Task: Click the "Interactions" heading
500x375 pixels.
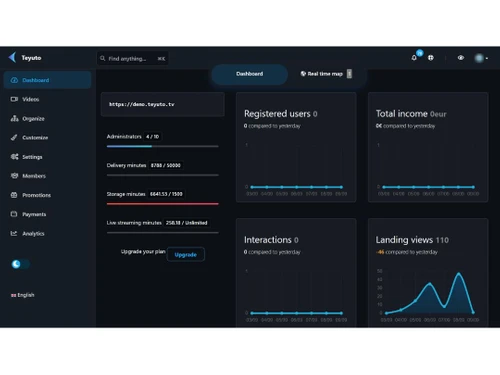Action: coord(268,240)
